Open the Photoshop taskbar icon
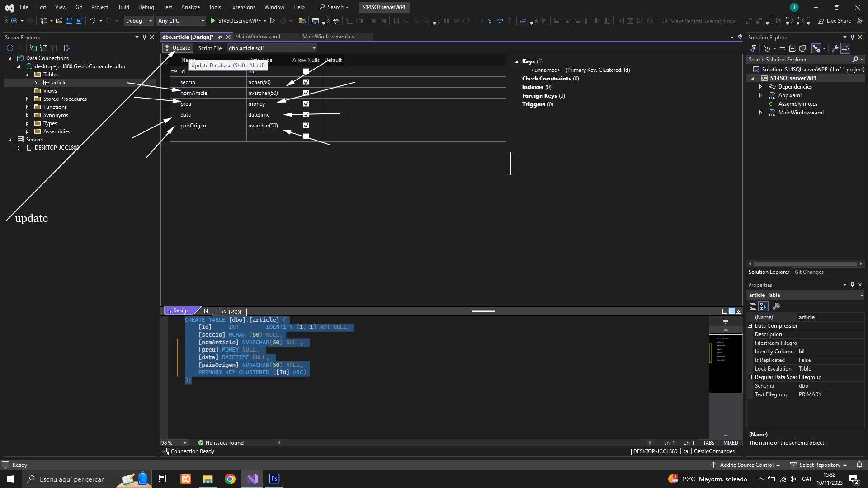The width and height of the screenshot is (868, 488). pyautogui.click(x=274, y=479)
